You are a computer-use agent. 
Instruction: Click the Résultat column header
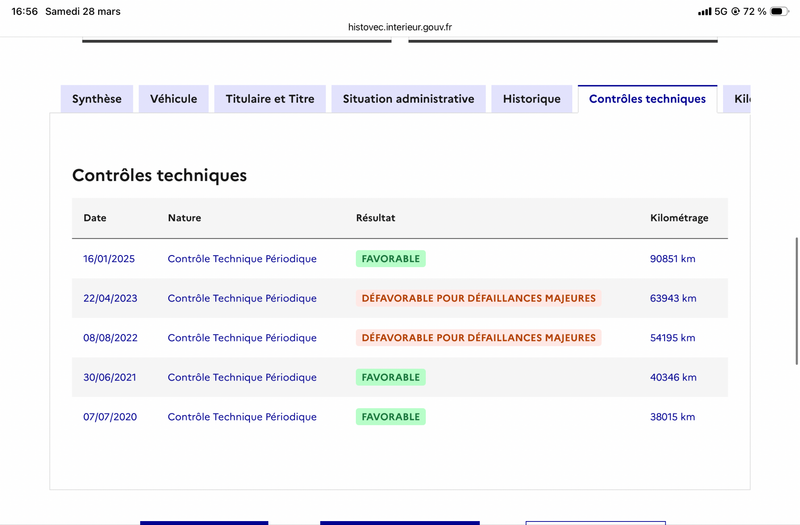[x=376, y=218]
